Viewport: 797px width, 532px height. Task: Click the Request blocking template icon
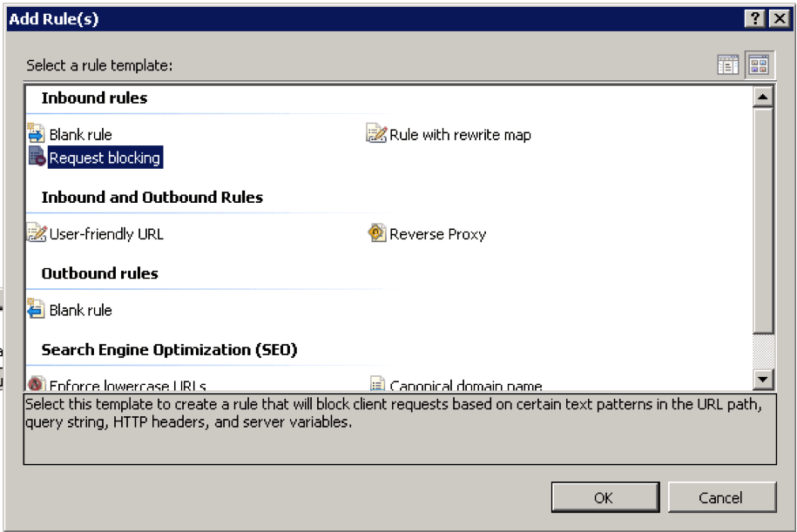click(36, 157)
